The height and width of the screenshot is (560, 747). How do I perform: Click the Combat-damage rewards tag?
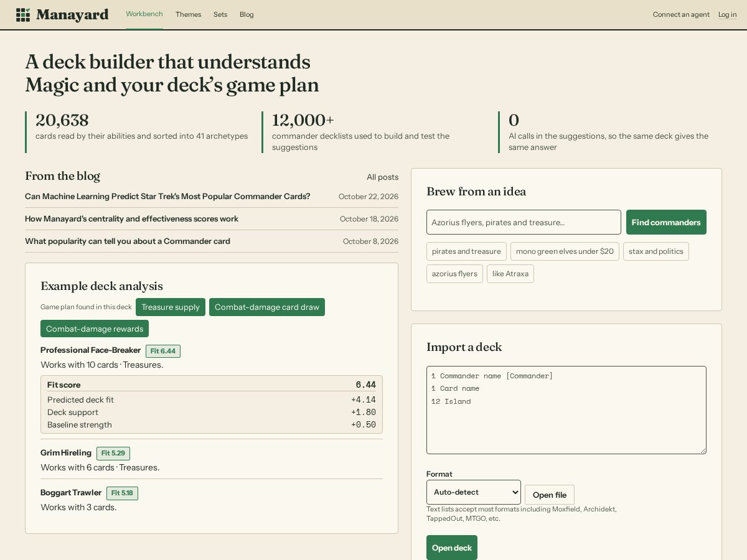click(x=95, y=329)
